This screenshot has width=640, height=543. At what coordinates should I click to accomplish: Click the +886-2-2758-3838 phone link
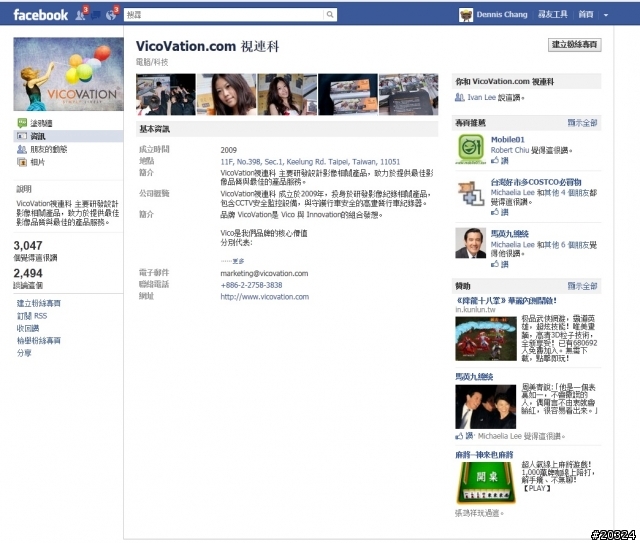point(251,285)
